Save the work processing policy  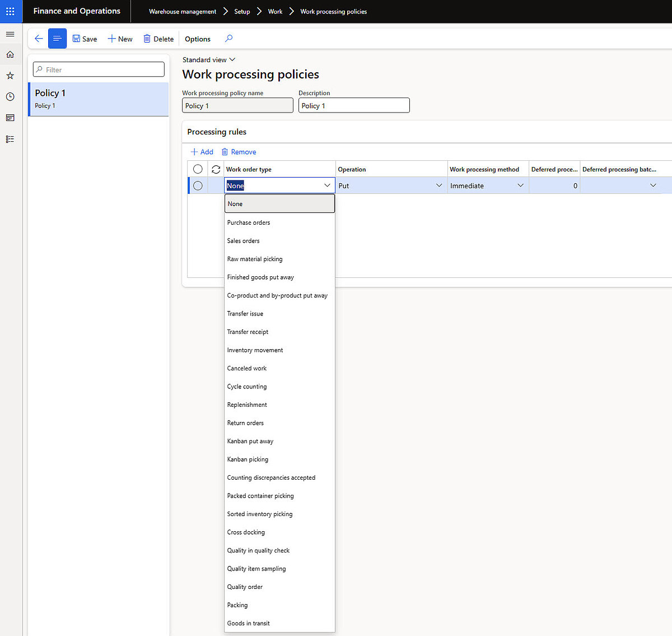pyautogui.click(x=85, y=39)
